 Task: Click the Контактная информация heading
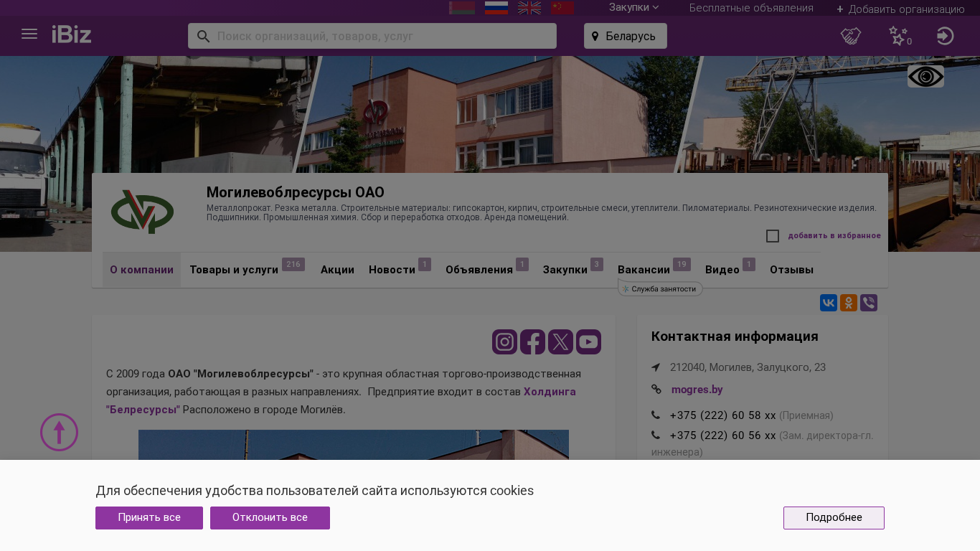click(735, 336)
